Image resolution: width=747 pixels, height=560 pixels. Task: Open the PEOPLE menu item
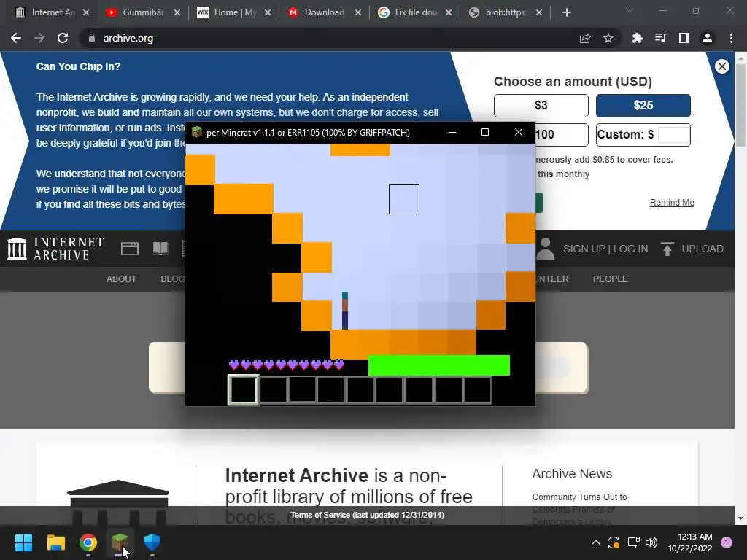tap(610, 279)
